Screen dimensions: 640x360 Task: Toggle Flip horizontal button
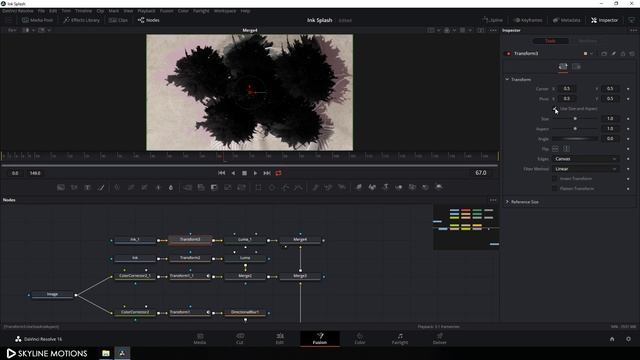pos(556,149)
